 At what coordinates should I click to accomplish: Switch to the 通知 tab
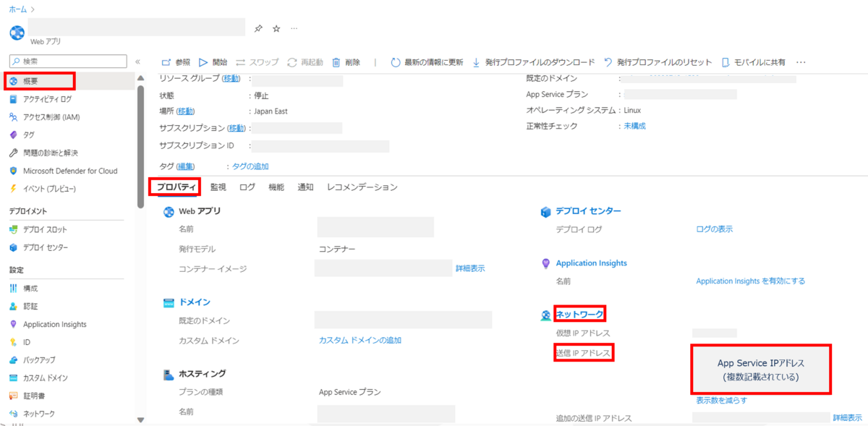(305, 187)
